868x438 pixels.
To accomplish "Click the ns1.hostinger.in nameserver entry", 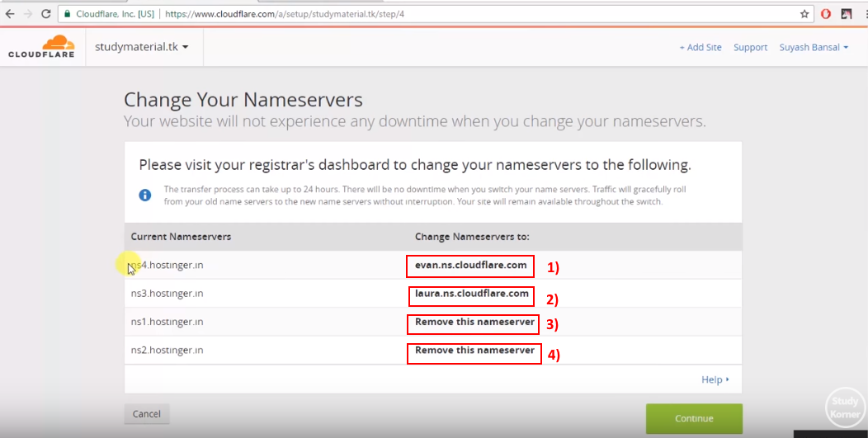I will click(x=167, y=322).
